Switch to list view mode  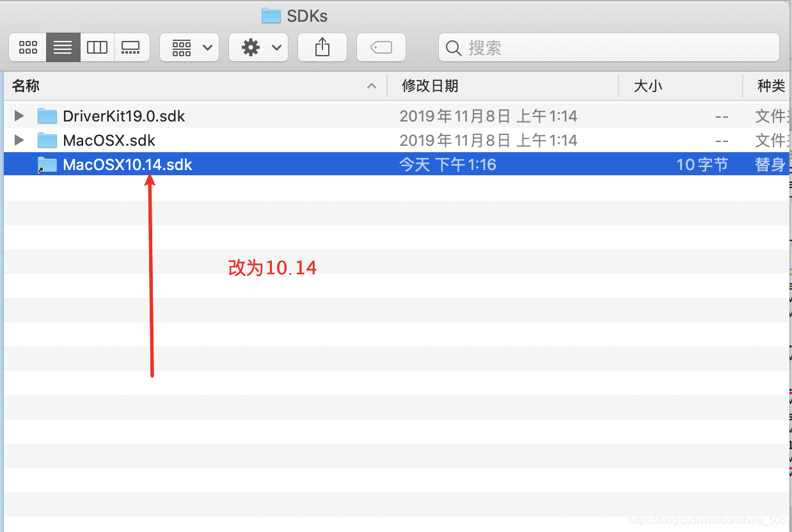coord(62,47)
